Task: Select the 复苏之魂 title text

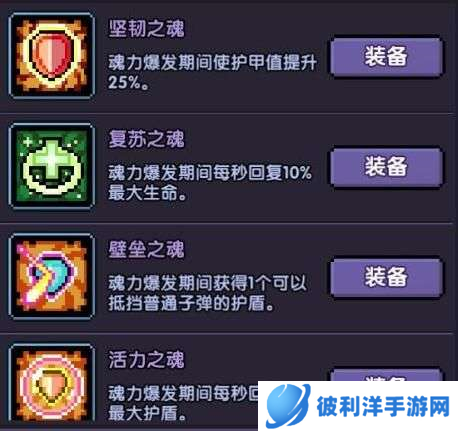Action: click(146, 139)
